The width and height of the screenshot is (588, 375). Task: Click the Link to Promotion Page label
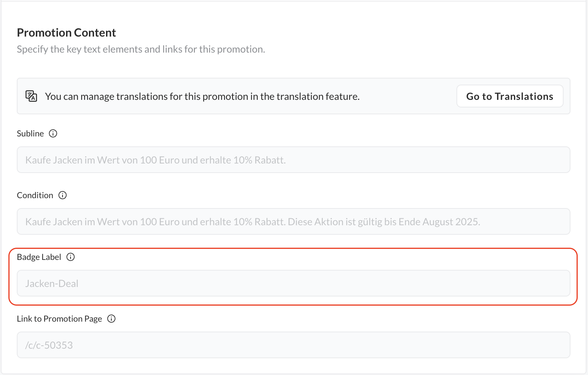tap(59, 319)
